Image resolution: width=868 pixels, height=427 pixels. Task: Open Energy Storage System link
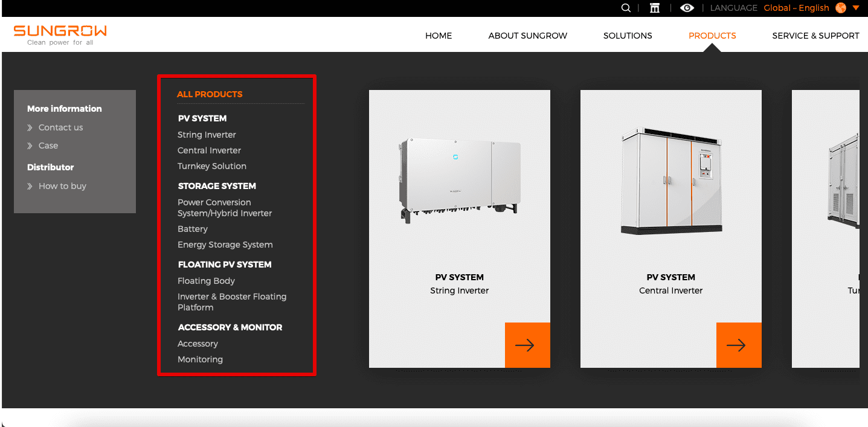pos(225,245)
